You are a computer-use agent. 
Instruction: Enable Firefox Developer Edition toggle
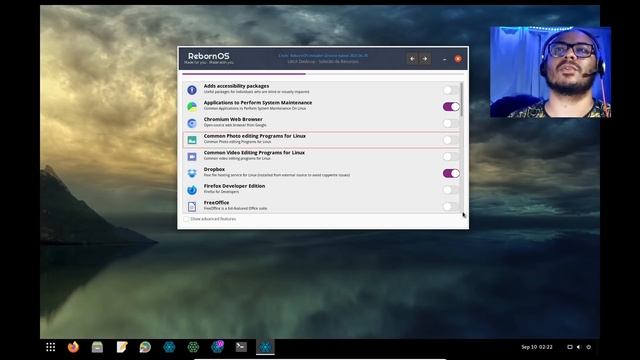[451, 190]
